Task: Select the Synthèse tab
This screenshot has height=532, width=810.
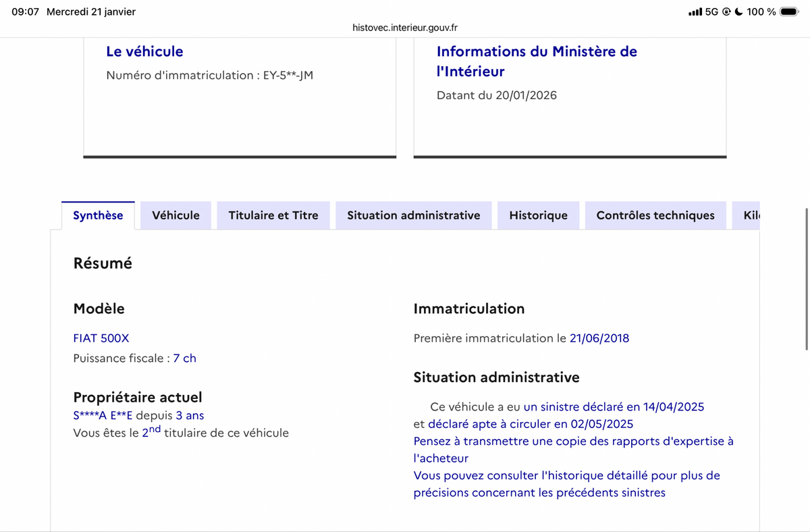Action: [x=98, y=215]
